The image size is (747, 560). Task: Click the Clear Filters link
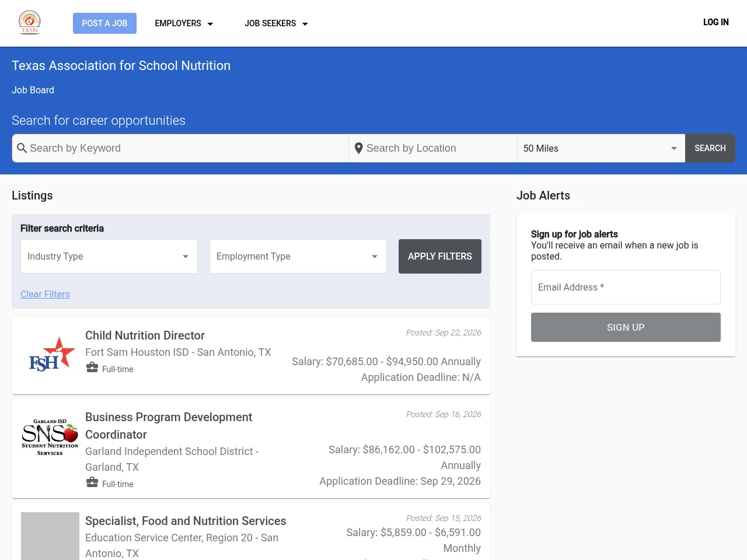tap(45, 294)
